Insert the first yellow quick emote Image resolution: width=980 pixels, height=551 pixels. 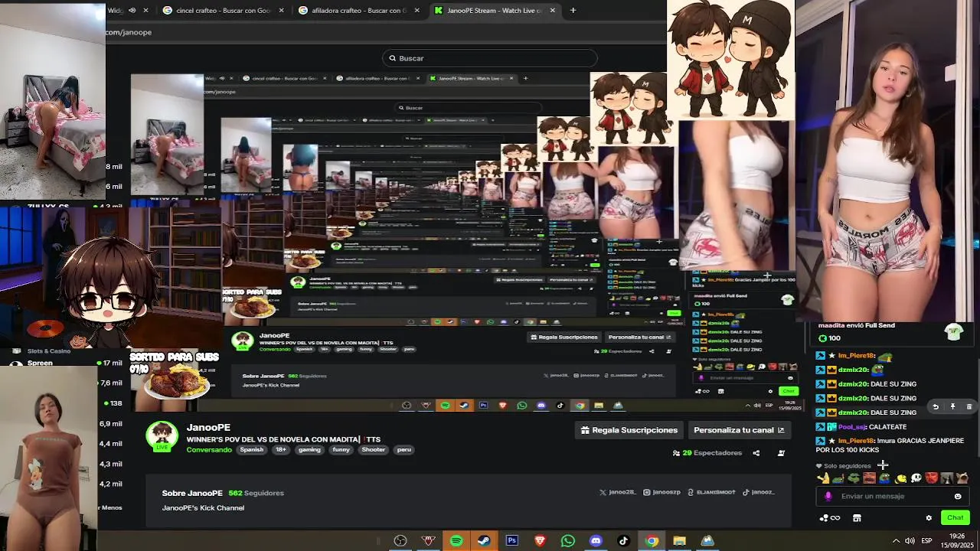pos(823,478)
